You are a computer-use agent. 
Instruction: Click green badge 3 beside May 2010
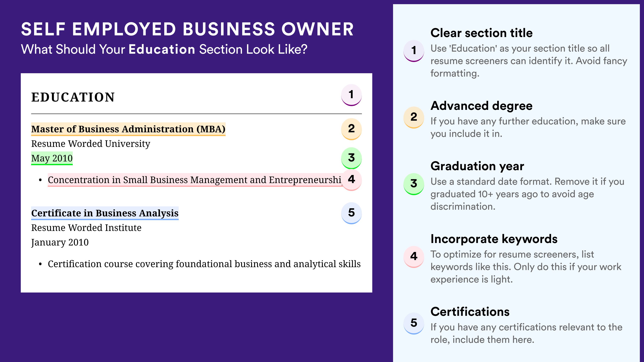click(x=351, y=158)
